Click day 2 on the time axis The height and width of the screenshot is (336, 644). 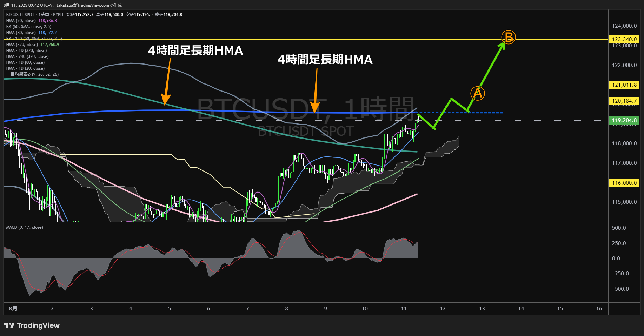pos(52,309)
